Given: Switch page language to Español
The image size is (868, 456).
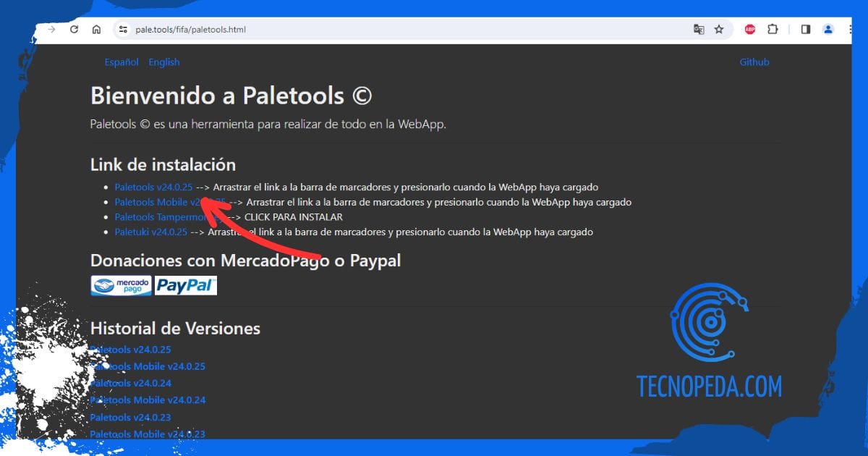Looking at the screenshot, I should coord(122,62).
